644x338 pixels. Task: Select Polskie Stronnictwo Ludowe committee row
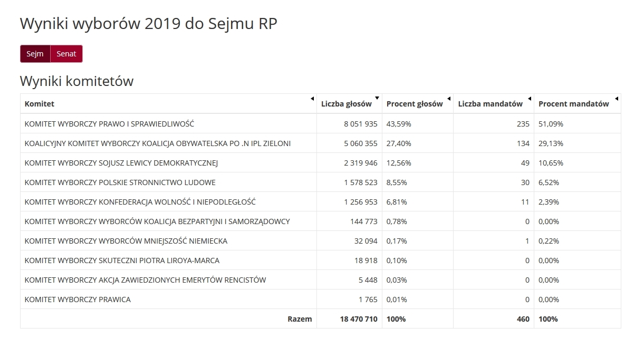click(120, 182)
